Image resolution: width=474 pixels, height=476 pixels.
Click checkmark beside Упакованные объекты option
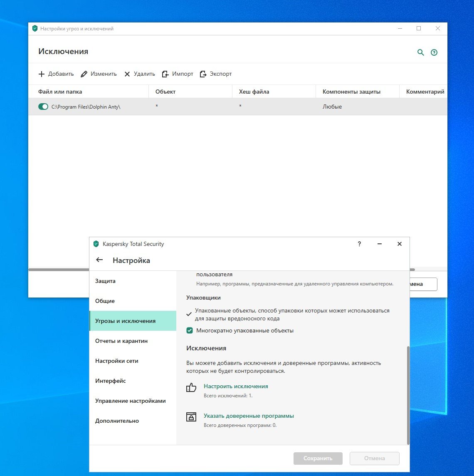click(189, 314)
